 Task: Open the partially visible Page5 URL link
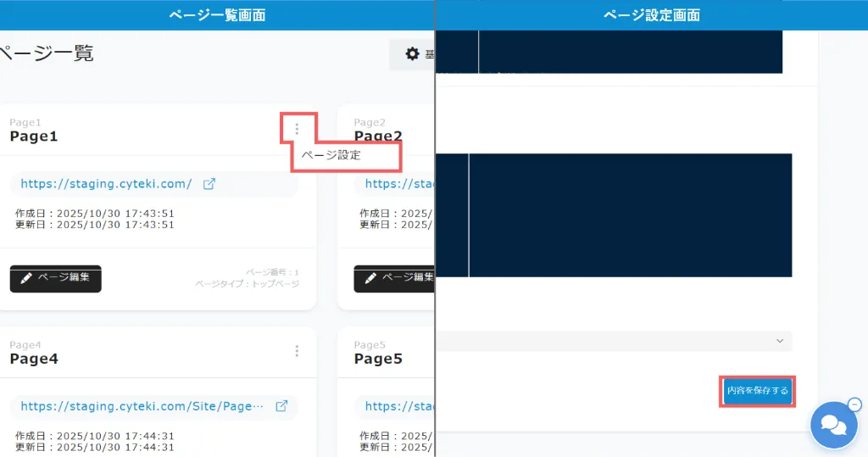click(399, 406)
